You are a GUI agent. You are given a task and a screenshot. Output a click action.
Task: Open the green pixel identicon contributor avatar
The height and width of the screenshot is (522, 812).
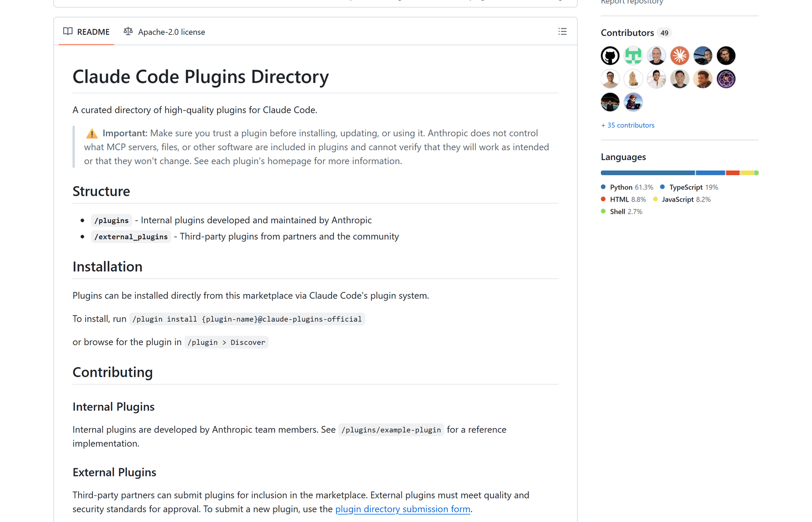[633, 56]
